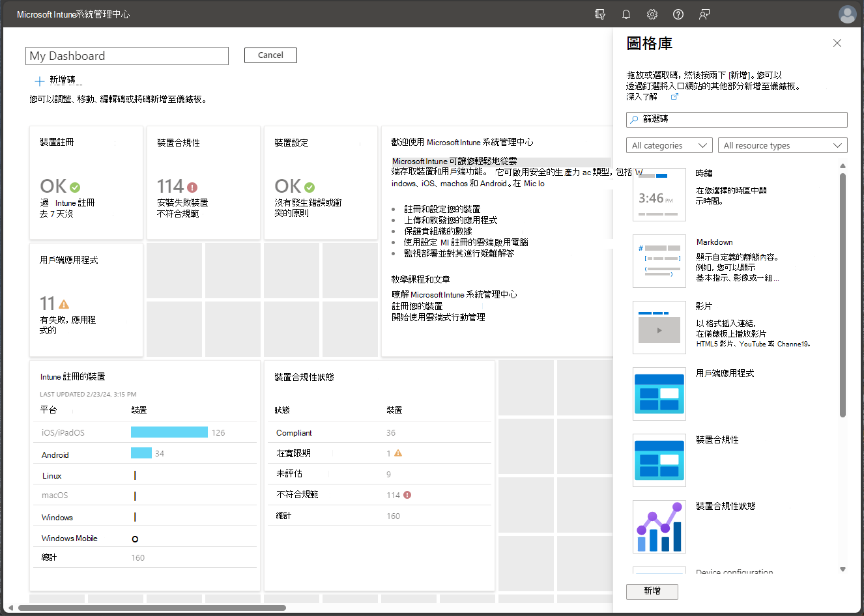Click the gallery vertical scrollbar thumb
The height and width of the screenshot is (616, 864).
(842, 295)
